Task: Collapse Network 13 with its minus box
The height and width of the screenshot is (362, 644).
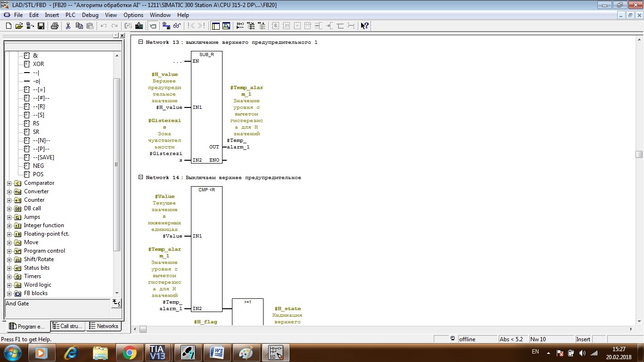Action: click(x=140, y=42)
